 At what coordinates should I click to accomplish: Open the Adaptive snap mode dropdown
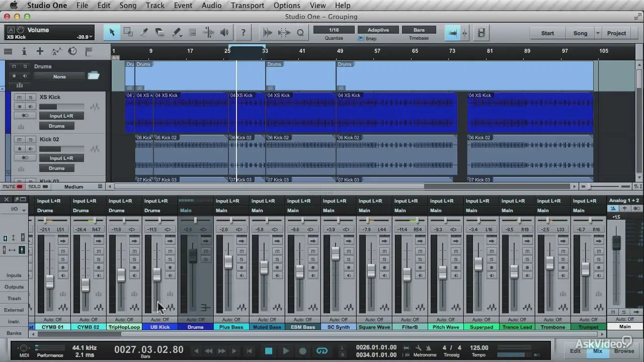378,30
